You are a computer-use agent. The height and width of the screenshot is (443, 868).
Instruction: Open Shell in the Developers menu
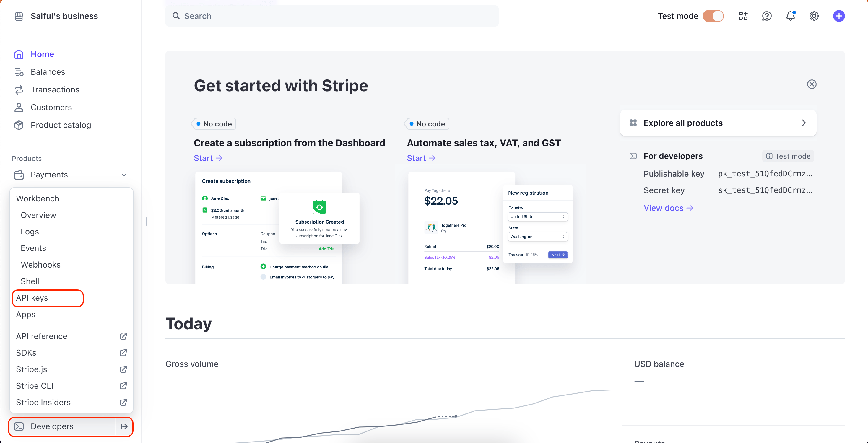coord(30,281)
